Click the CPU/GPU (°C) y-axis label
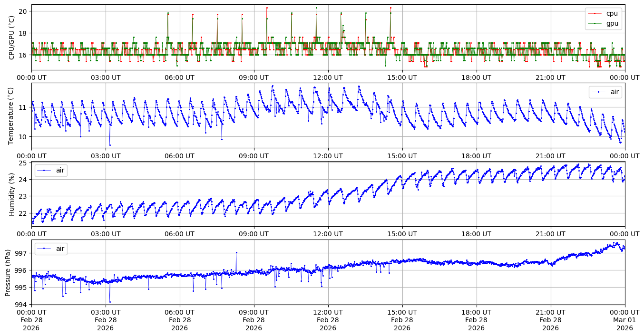This screenshot has width=644, height=336. tap(12, 38)
